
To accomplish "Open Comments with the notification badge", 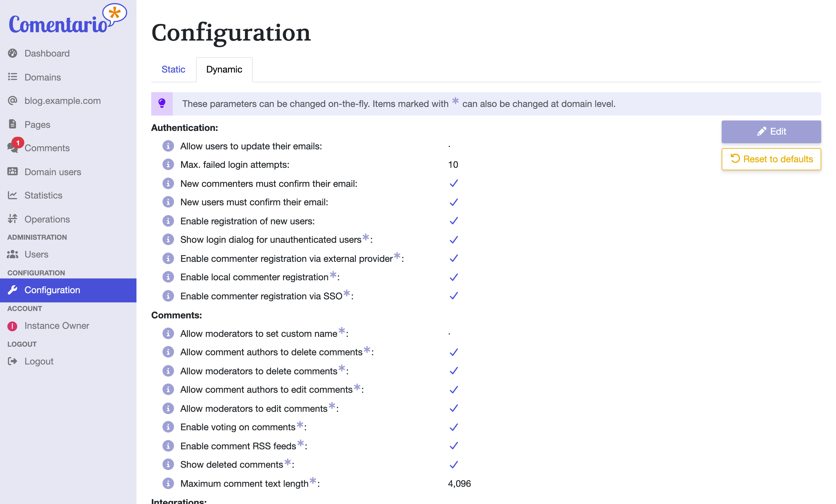I will point(68,148).
